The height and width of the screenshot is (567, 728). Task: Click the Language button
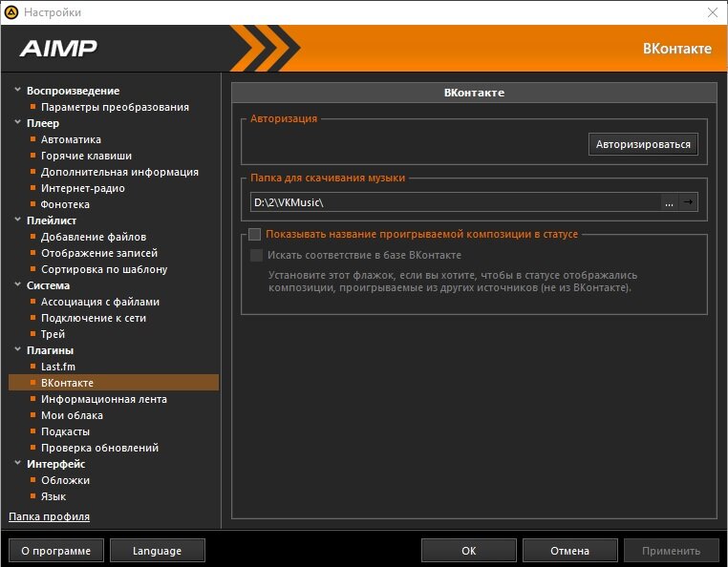click(158, 551)
